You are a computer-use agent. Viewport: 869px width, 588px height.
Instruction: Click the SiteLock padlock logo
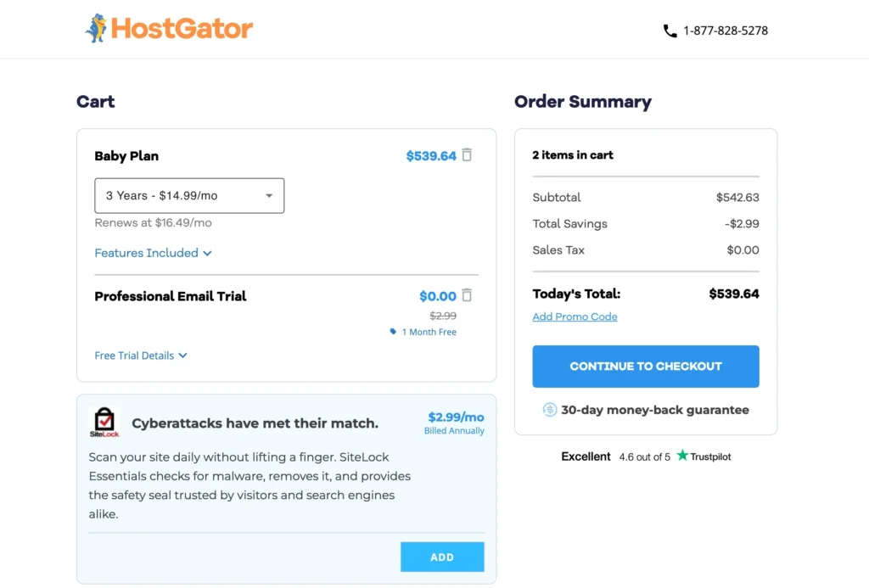104,423
